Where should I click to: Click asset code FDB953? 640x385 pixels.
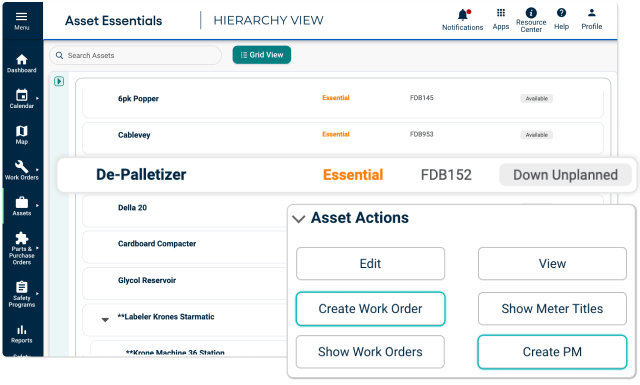pyautogui.click(x=422, y=134)
